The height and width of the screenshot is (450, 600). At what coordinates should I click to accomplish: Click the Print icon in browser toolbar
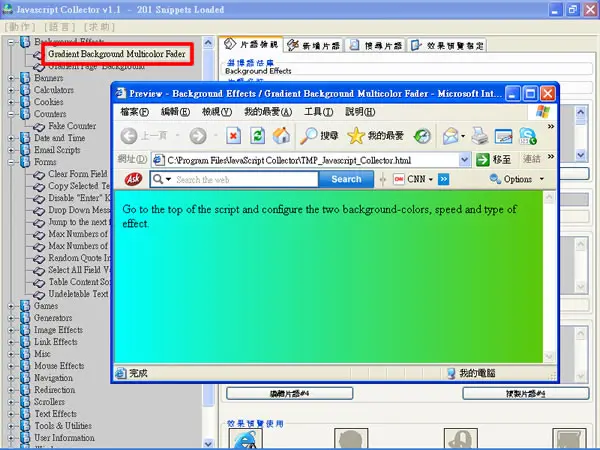(480, 135)
